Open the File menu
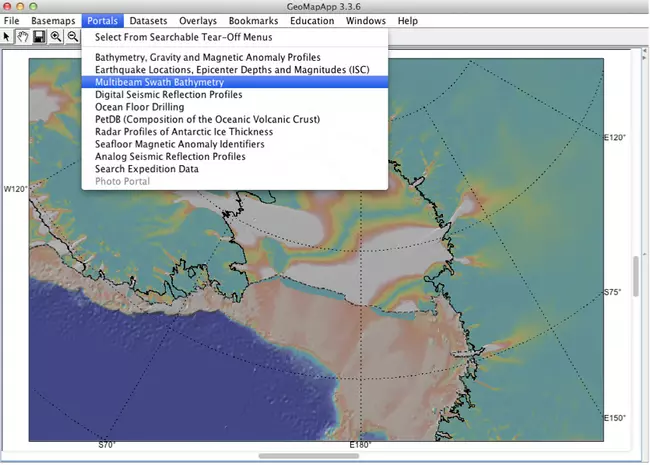Viewport: 650px width, 465px height. pyautogui.click(x=12, y=20)
